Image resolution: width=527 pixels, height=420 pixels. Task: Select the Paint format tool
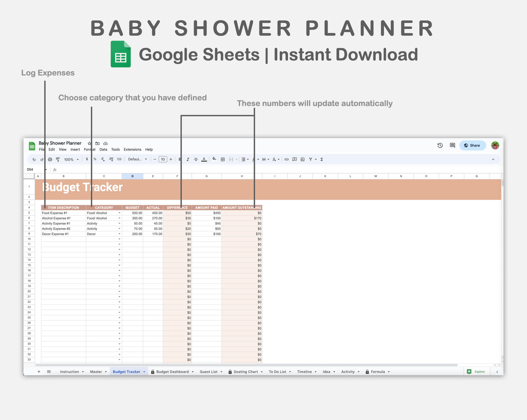58,160
